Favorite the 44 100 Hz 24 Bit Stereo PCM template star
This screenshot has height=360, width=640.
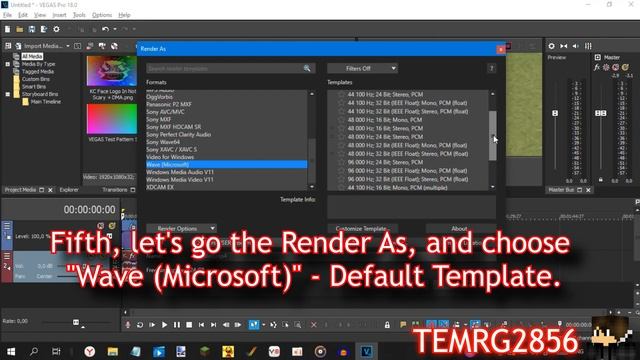point(341,94)
